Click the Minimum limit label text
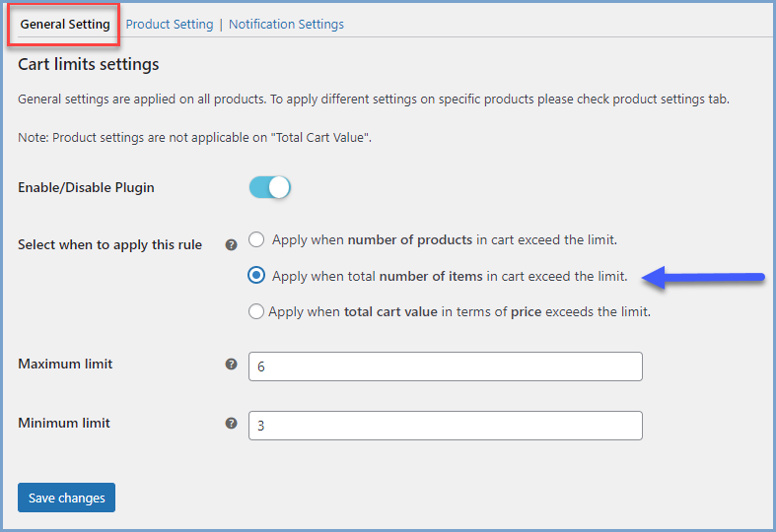Image resolution: width=776 pixels, height=532 pixels. 64,424
